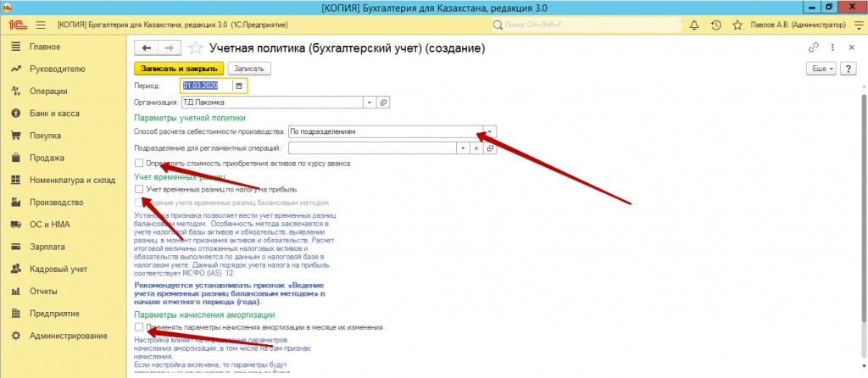Enable Определять стоимость приобретения активов checkbox
The width and height of the screenshot is (868, 378).
tap(139, 163)
